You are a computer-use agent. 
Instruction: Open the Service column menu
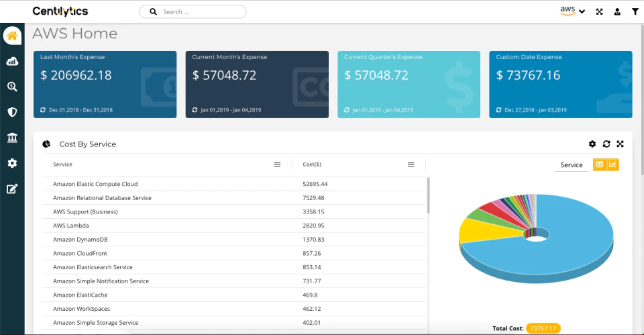[x=277, y=165]
